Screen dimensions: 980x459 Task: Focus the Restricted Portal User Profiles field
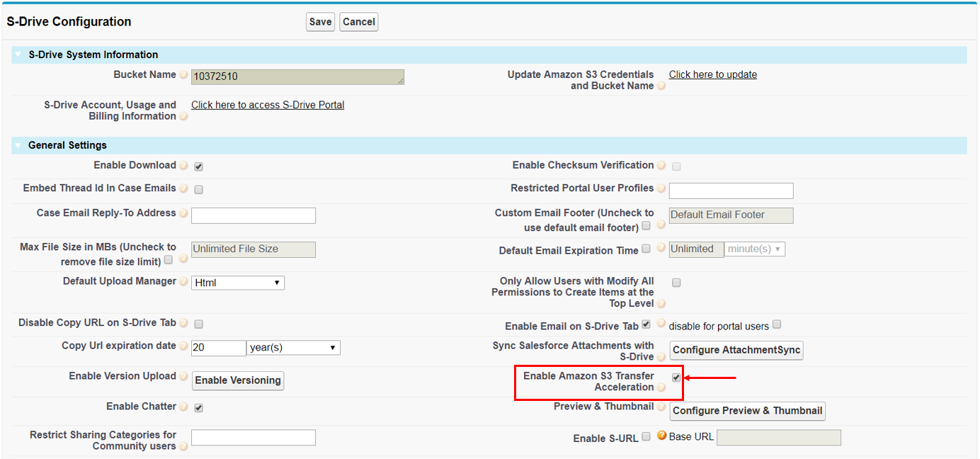tap(731, 191)
